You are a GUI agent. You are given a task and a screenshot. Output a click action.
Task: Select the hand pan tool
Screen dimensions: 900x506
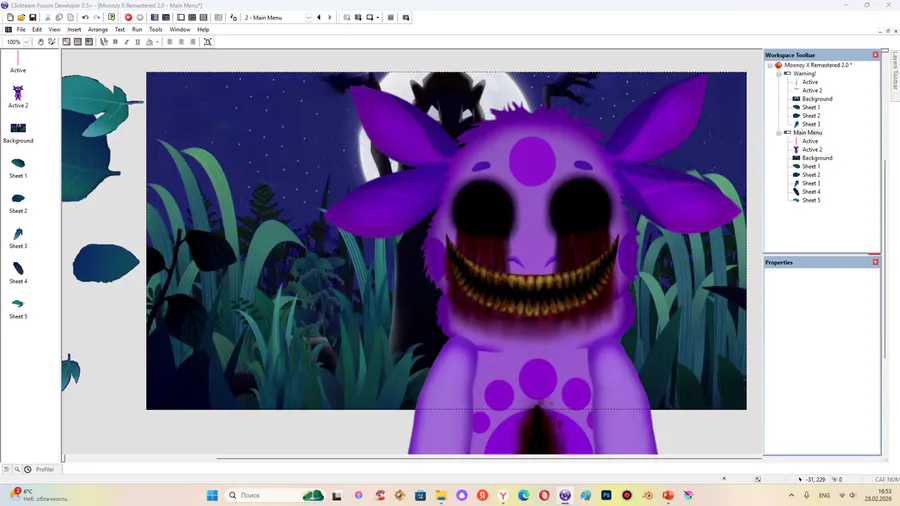[x=40, y=42]
